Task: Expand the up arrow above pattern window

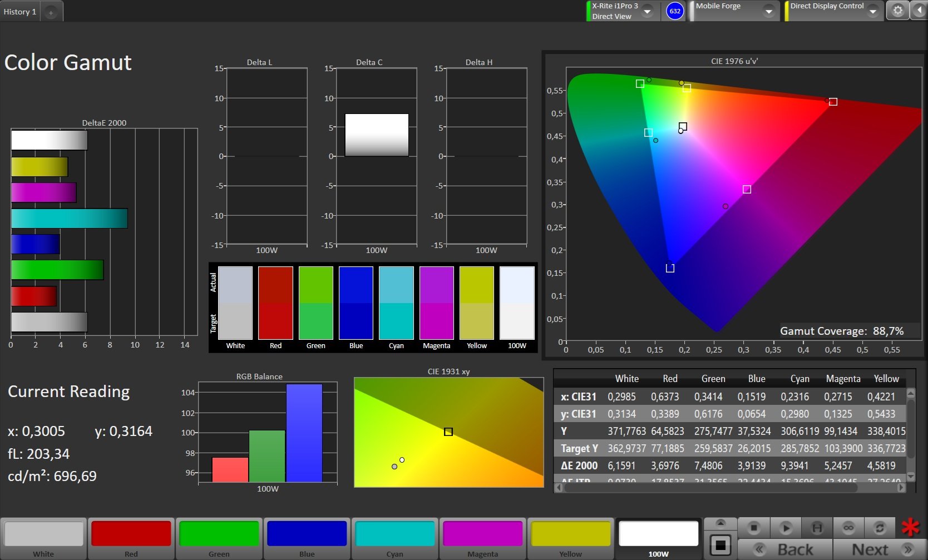Action: point(720,523)
